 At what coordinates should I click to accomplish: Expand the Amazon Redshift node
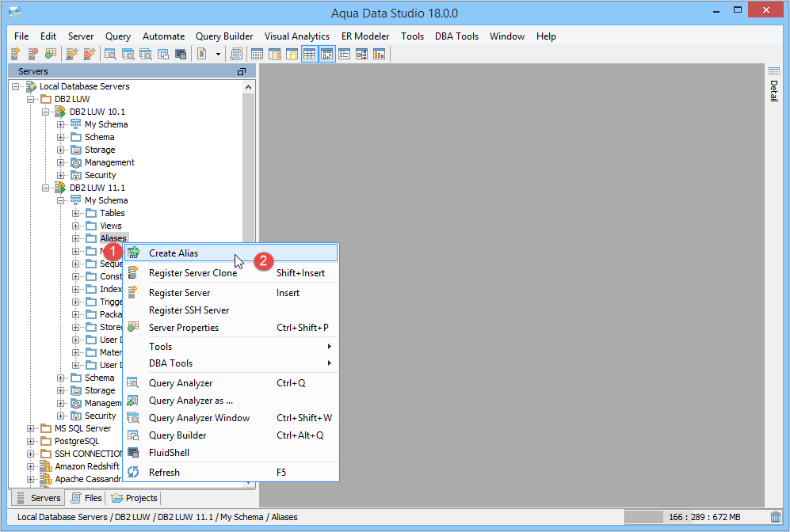[x=31, y=466]
